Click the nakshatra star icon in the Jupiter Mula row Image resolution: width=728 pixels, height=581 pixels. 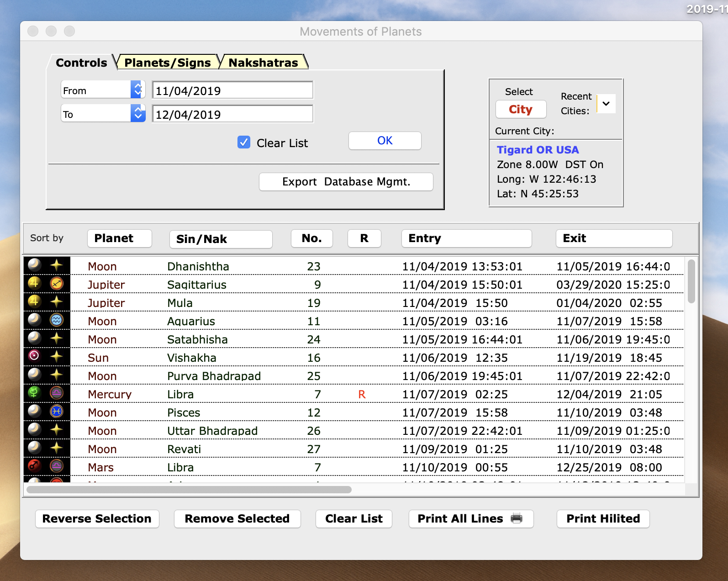(x=57, y=301)
